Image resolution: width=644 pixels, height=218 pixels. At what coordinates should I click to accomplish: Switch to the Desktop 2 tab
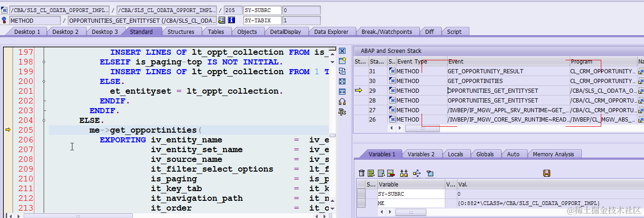point(65,32)
